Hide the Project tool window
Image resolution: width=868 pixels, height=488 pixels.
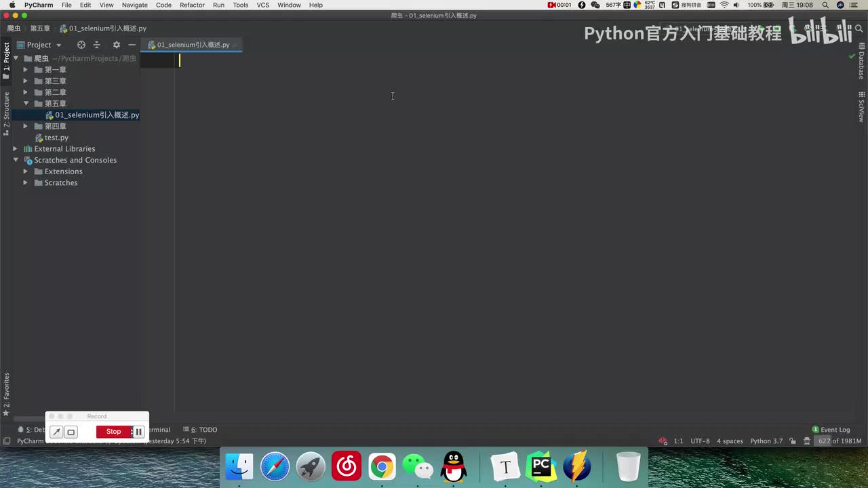(x=132, y=45)
